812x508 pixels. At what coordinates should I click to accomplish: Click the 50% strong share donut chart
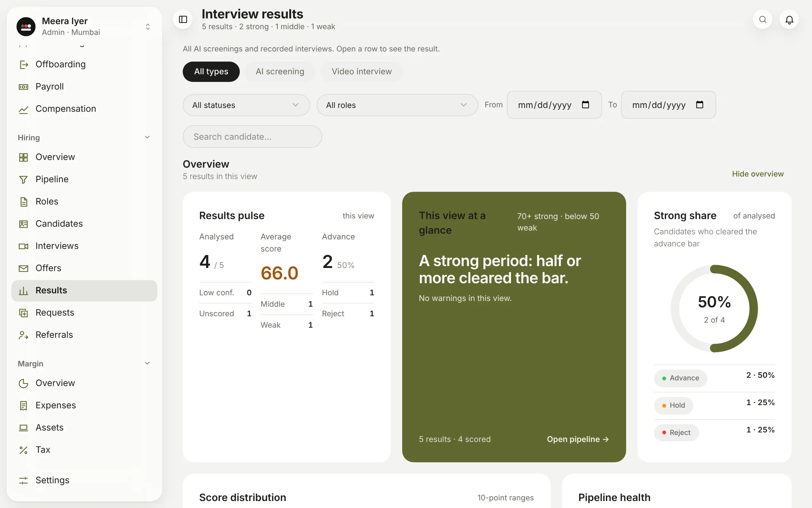click(714, 308)
